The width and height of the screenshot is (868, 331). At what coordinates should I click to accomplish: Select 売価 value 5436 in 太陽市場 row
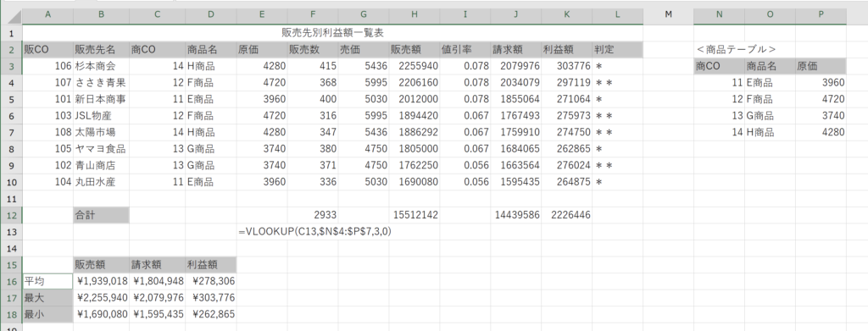pyautogui.click(x=364, y=133)
